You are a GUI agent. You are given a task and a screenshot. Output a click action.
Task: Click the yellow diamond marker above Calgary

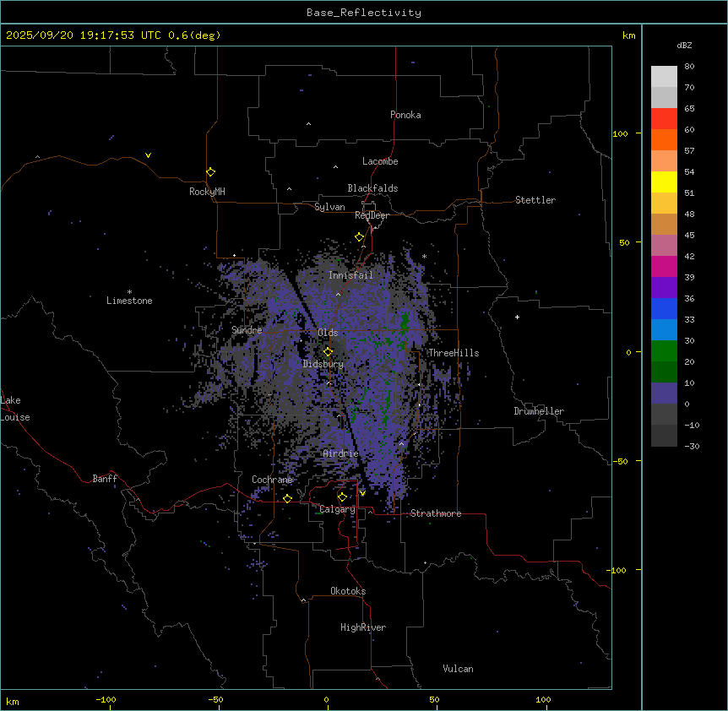coord(342,497)
